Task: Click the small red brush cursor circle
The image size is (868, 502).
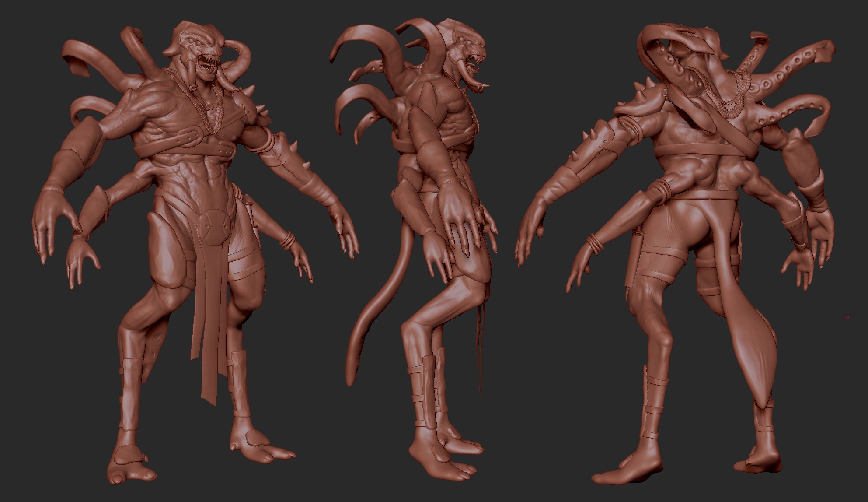Action: click(x=847, y=317)
